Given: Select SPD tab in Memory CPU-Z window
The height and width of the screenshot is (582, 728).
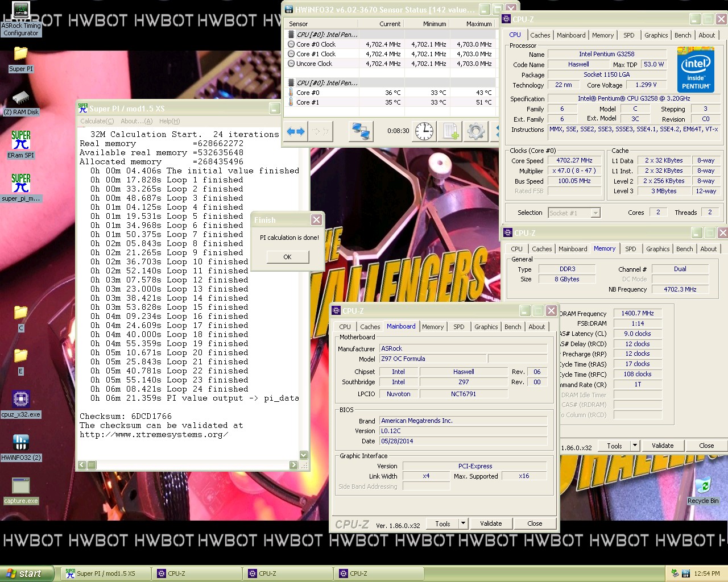Looking at the screenshot, I should [631, 249].
